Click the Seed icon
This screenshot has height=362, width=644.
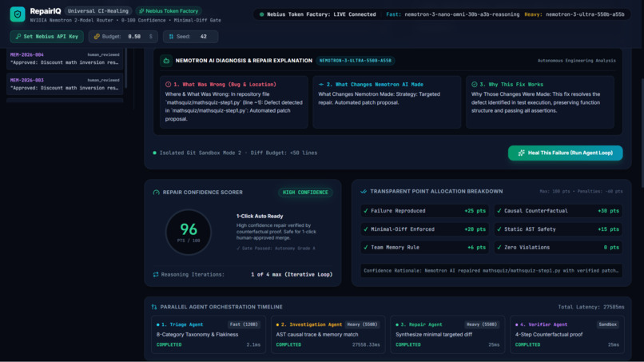pos(171,37)
